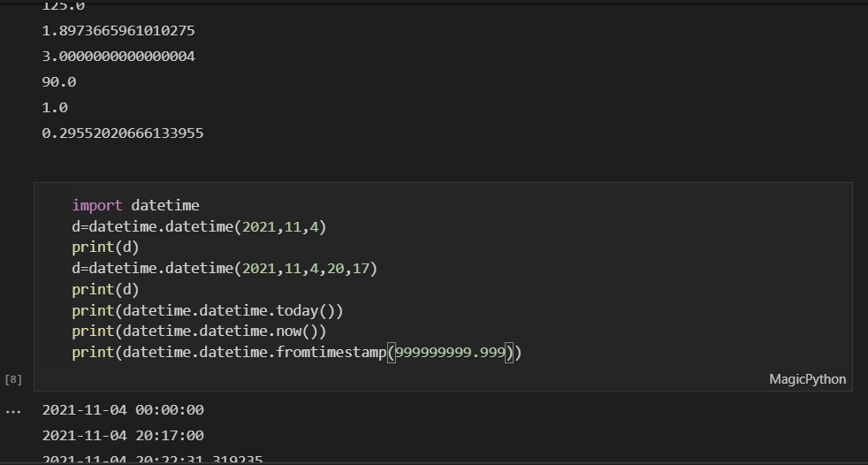Screen dimensions: 868x465
Task: Click the MagicPython language mode label
Action: [807, 379]
